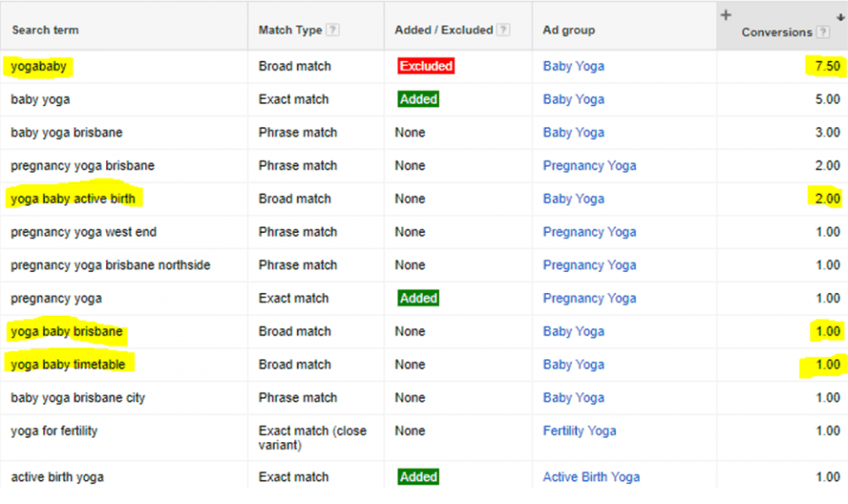Click the 7.50 conversions value for yogababy

(x=827, y=66)
